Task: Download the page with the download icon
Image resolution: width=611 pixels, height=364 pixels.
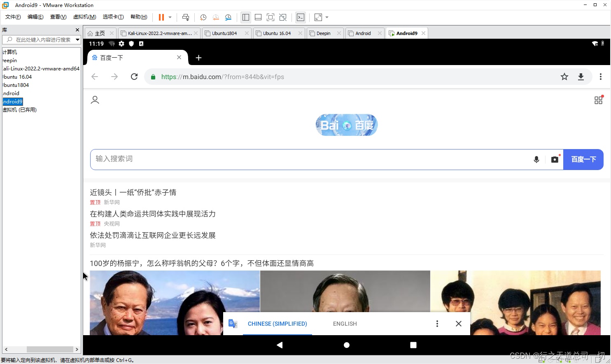Action: (x=581, y=77)
